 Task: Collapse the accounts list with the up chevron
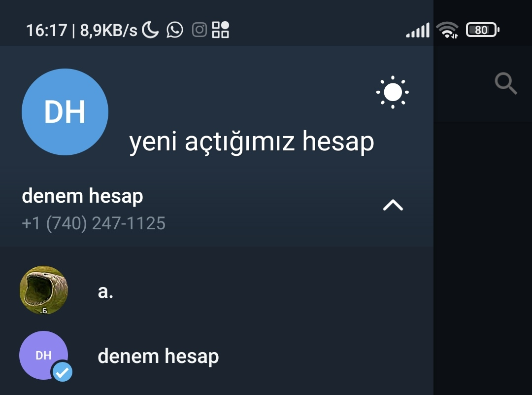(x=393, y=205)
